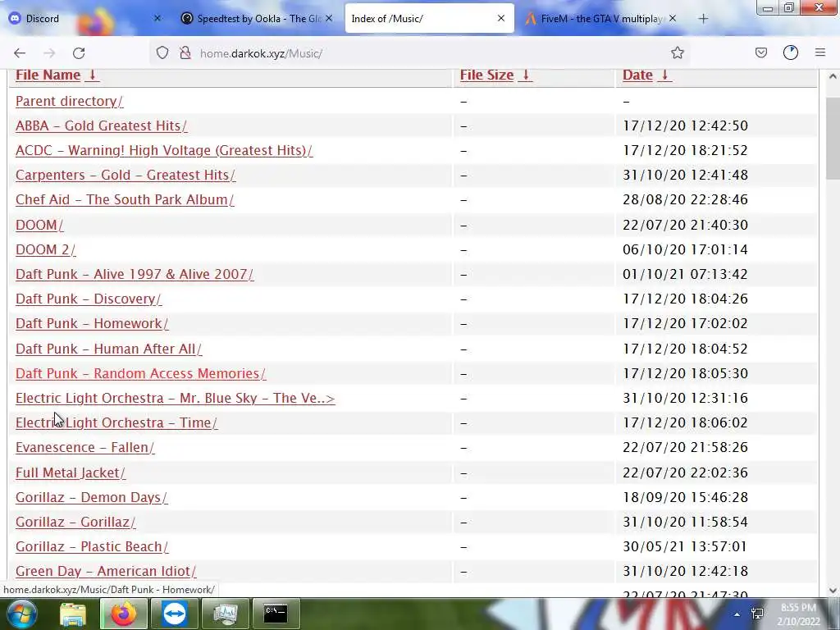
Task: Select the Index of /Music/ tab
Action: [x=429, y=19]
